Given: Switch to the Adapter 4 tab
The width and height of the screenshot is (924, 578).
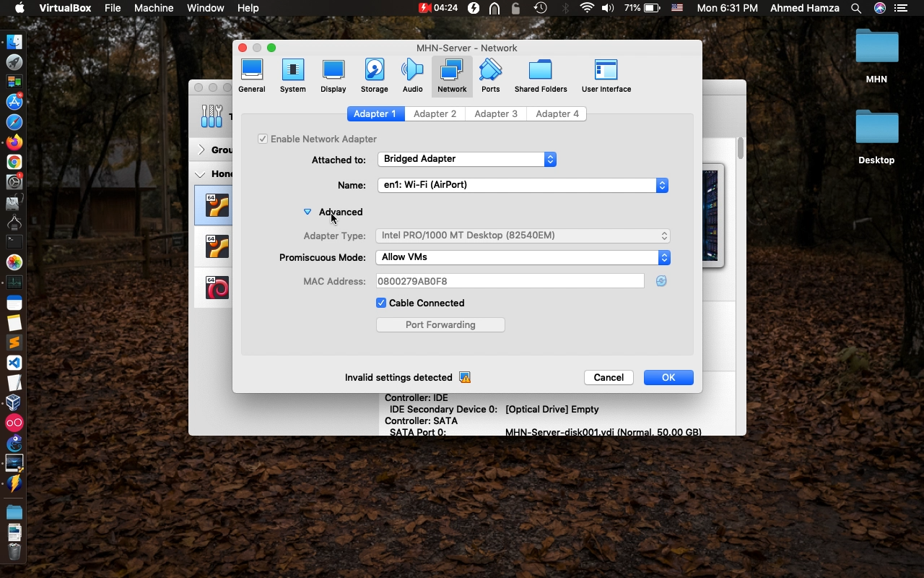Looking at the screenshot, I should click(557, 113).
